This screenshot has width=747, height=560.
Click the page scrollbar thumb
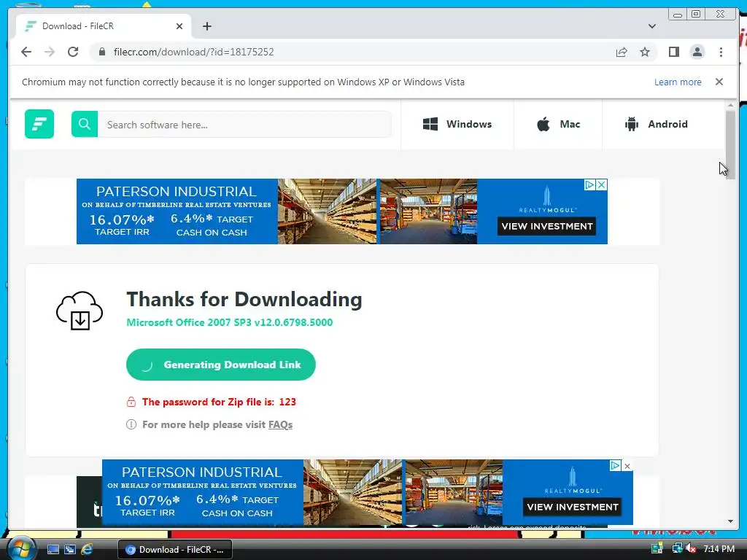point(730,144)
